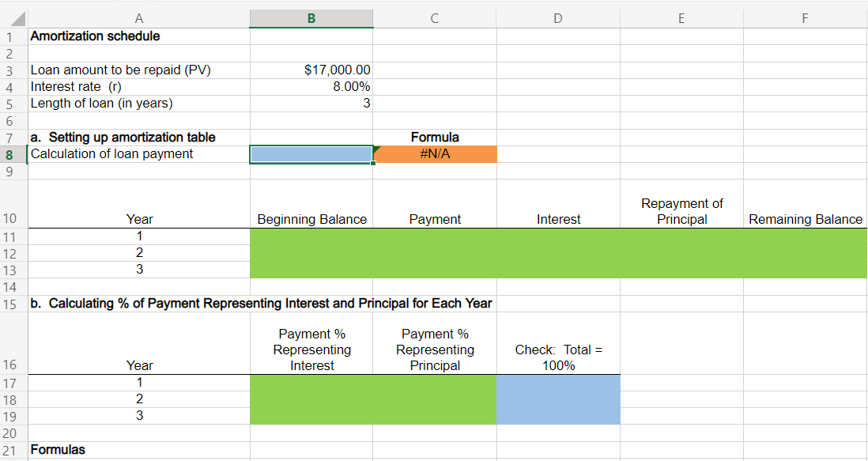Select Year 2 cell in row 12
This screenshot has height=461, width=868.
(139, 253)
